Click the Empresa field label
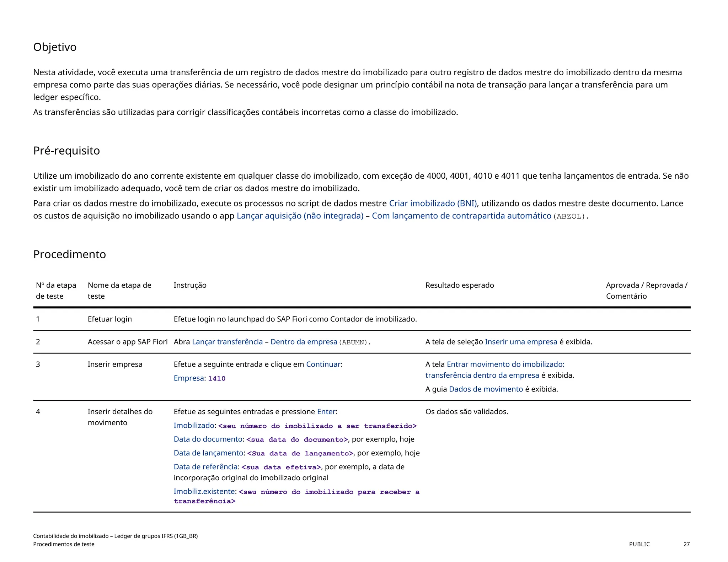 pyautogui.click(x=188, y=378)
